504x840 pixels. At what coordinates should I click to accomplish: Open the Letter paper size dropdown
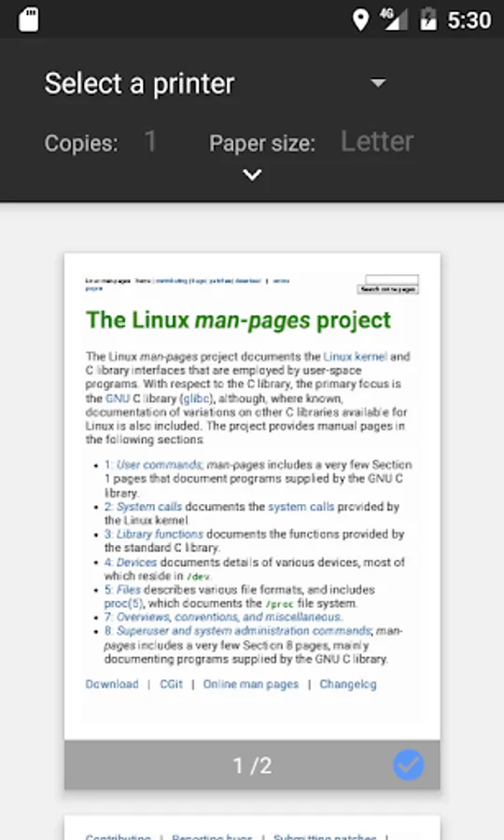377,142
